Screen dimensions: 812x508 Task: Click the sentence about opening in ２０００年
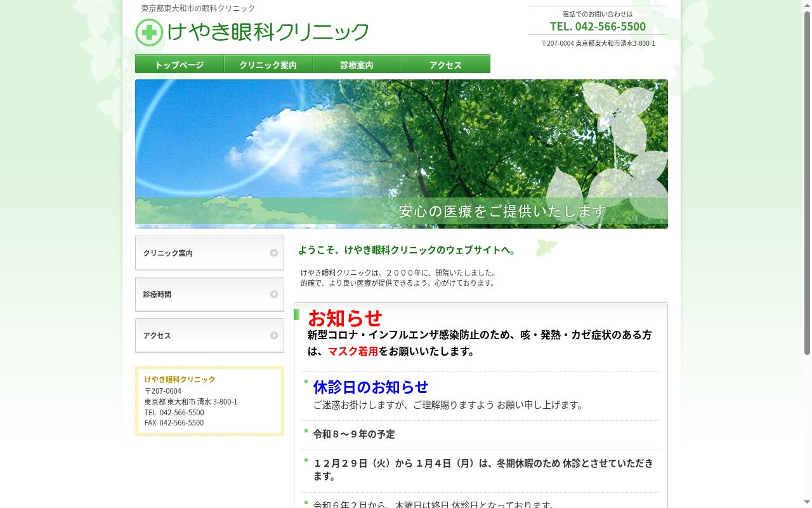point(400,273)
